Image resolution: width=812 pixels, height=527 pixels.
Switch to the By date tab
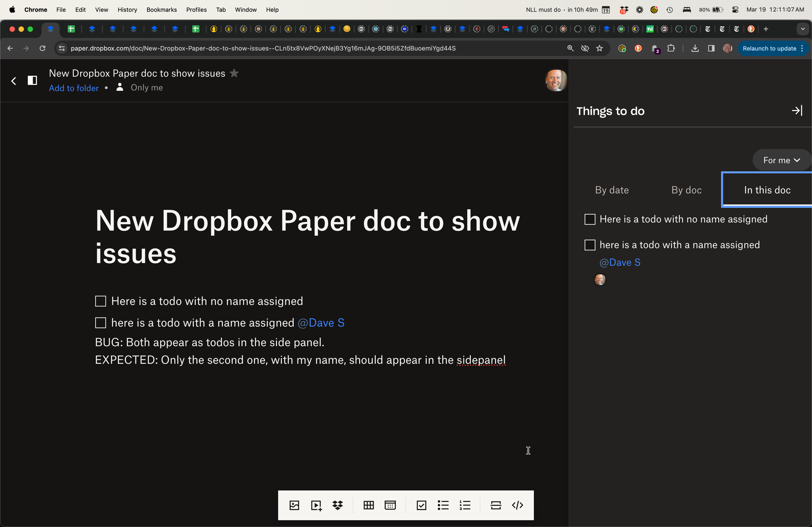point(612,190)
